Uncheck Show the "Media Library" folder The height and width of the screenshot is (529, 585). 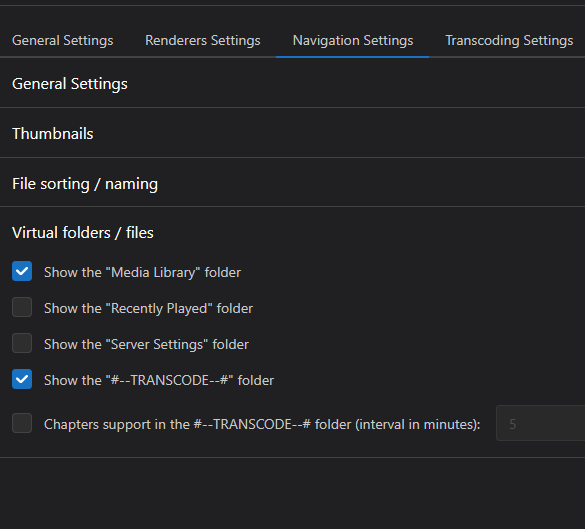click(x=22, y=271)
